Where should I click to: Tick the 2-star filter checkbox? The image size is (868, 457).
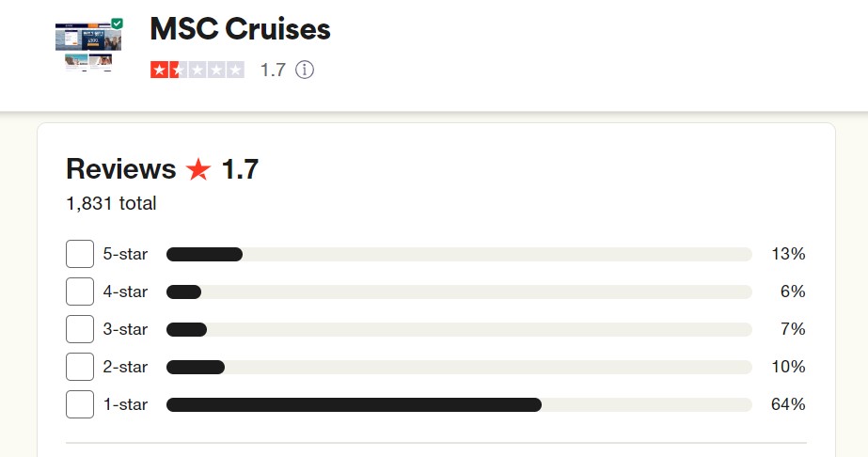point(80,367)
